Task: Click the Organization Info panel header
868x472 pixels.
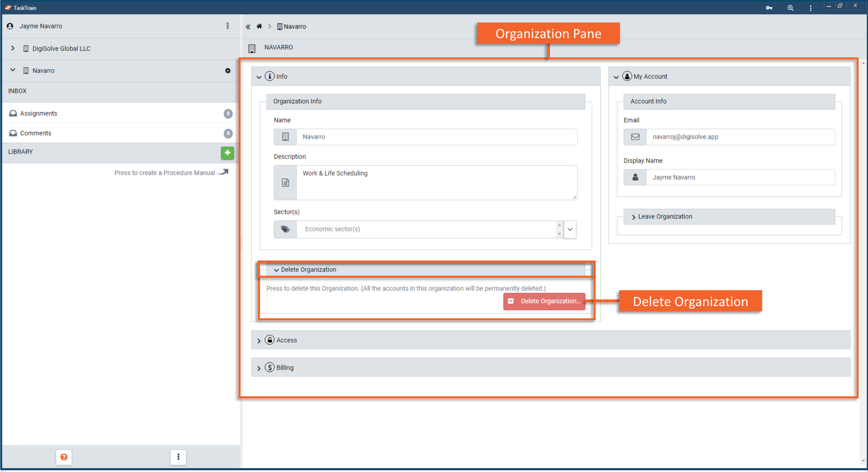Action: click(x=425, y=102)
